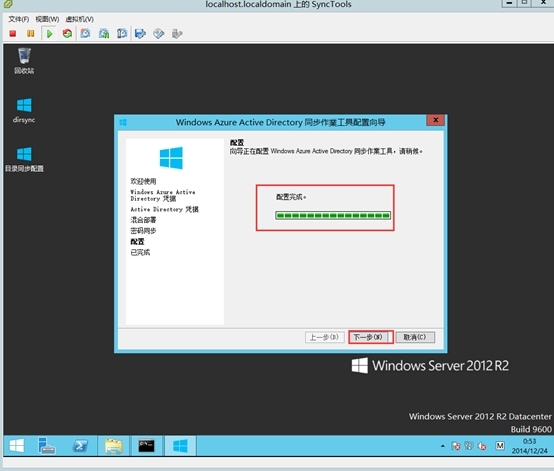Expand the hidden tray icons arrow

click(442, 446)
